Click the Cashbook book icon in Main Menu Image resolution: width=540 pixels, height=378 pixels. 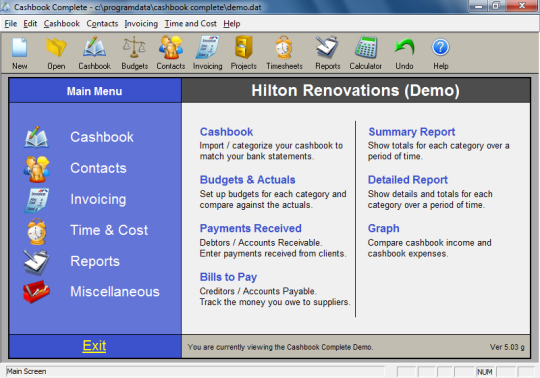[37, 137]
